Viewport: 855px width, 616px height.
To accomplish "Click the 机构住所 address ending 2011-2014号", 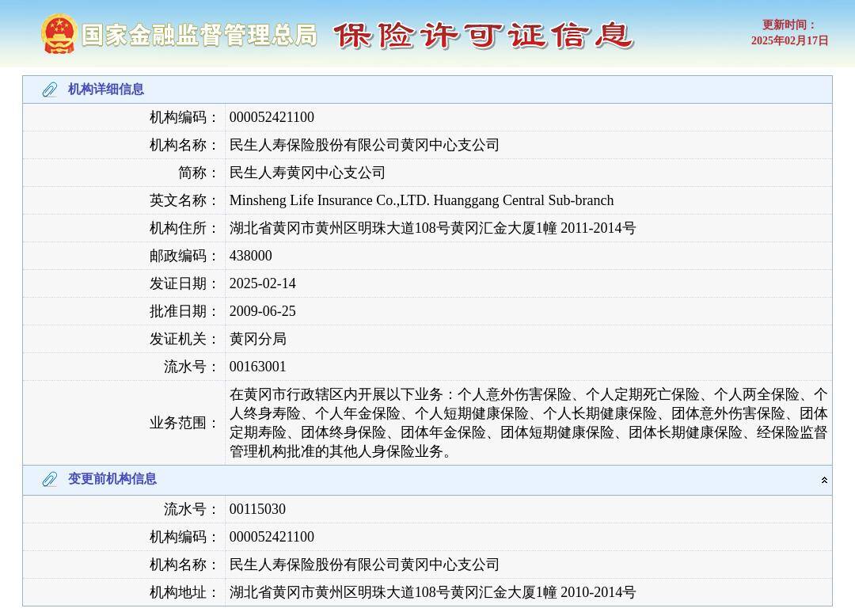I will 432,228.
